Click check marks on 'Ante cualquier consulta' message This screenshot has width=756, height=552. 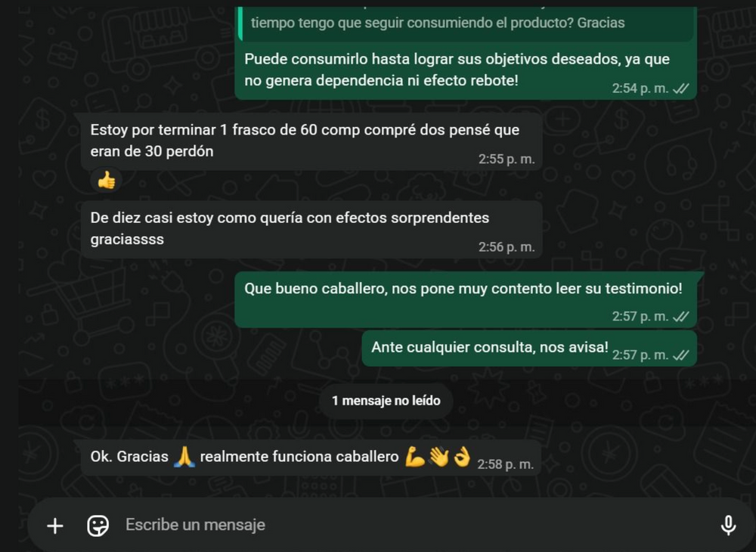click(681, 355)
